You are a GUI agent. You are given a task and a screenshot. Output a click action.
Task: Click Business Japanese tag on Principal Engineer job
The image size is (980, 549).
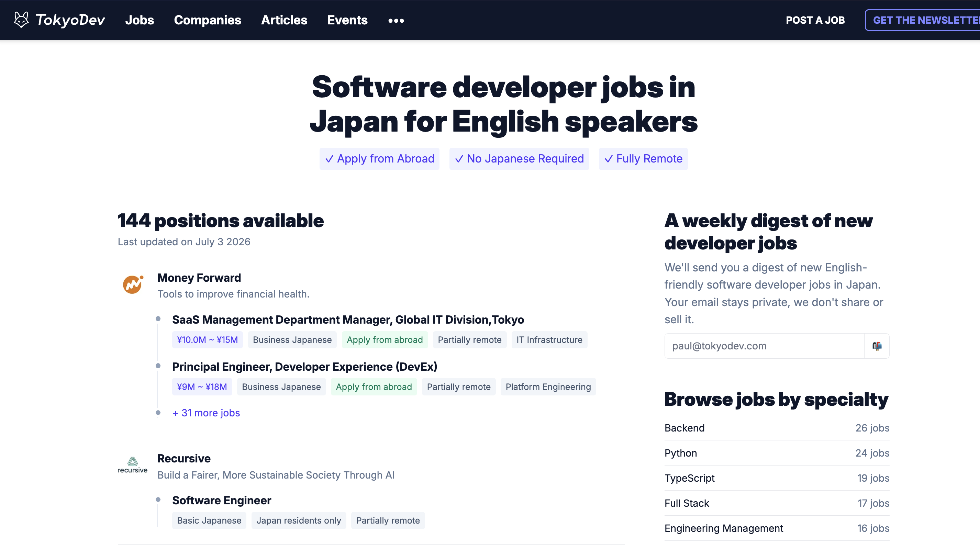point(281,387)
